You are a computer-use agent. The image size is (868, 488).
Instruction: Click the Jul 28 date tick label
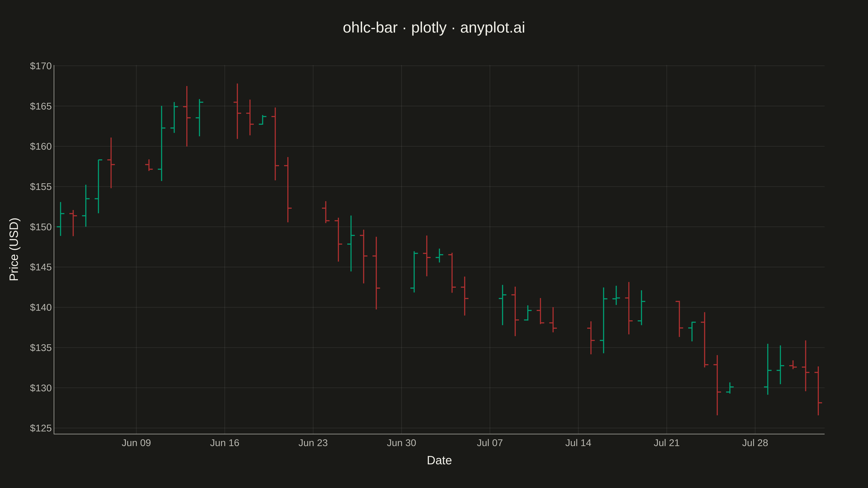755,443
